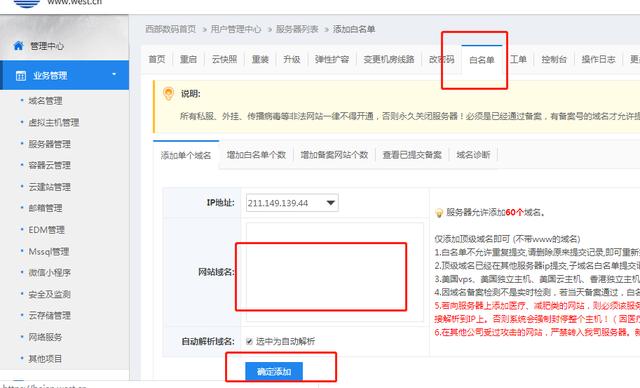Switch to the 工单 tab
The width and height of the screenshot is (640, 388).
518,59
